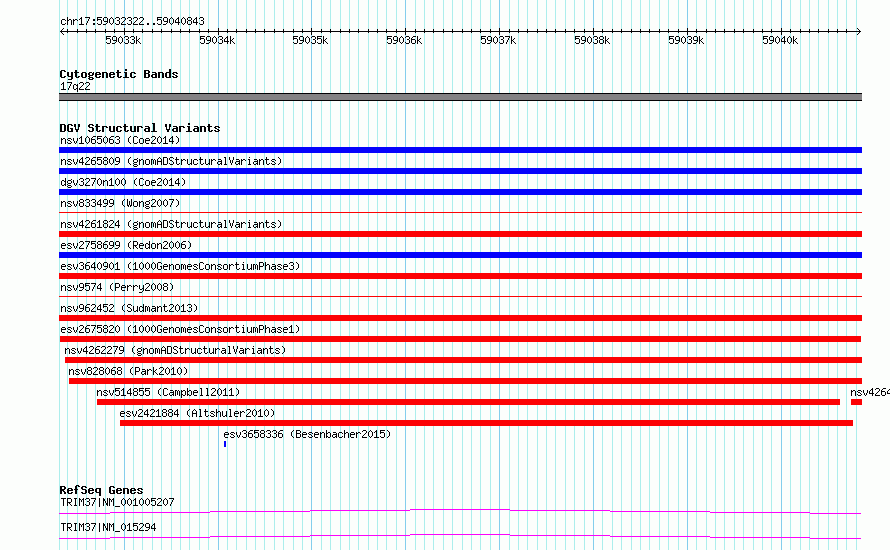
Task: Select the tiny blue esv3658336 variant marker
Action: [x=225, y=444]
